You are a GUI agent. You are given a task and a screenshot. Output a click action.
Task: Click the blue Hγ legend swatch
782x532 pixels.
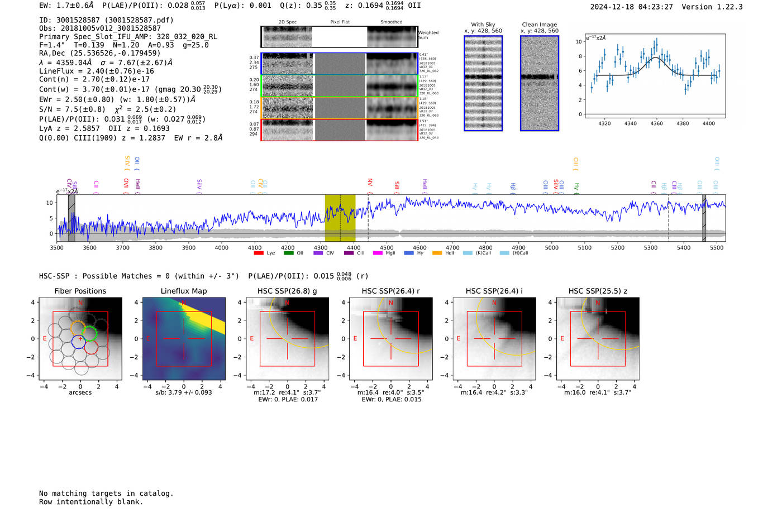coord(409,253)
